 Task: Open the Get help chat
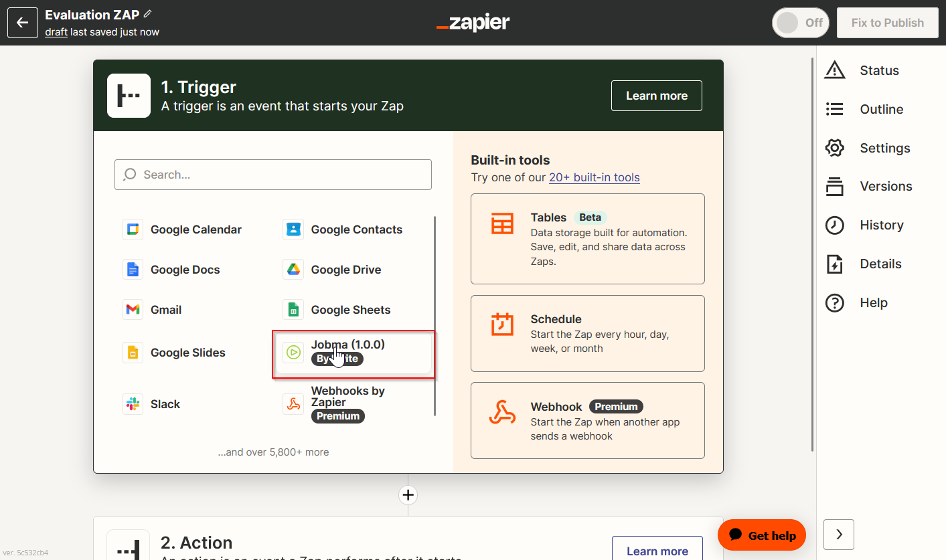762,535
